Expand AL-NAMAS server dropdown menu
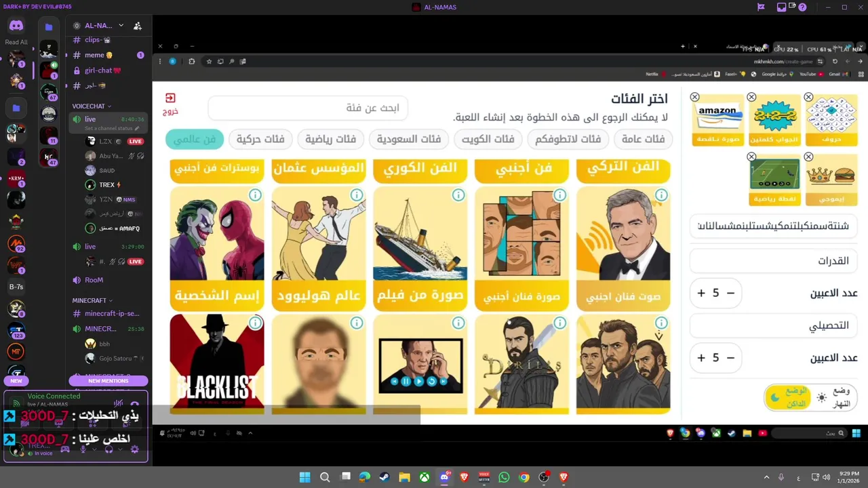This screenshot has height=488, width=868. 121,26
